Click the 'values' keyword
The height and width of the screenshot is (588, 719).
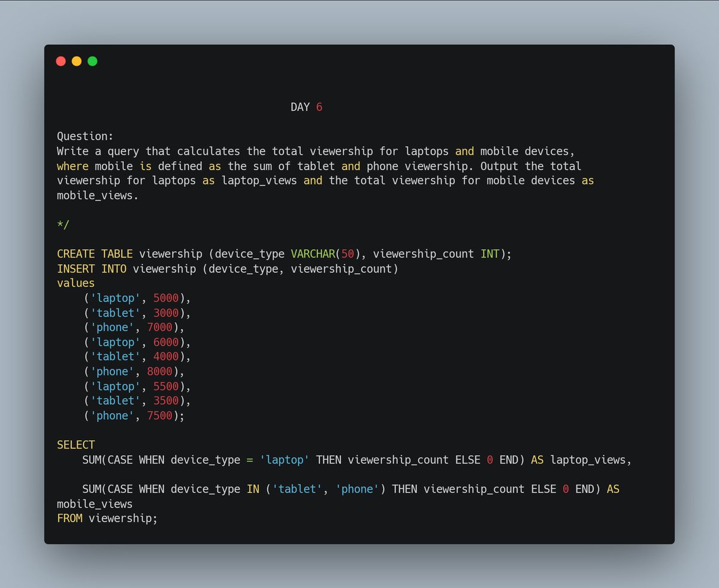pyautogui.click(x=75, y=283)
